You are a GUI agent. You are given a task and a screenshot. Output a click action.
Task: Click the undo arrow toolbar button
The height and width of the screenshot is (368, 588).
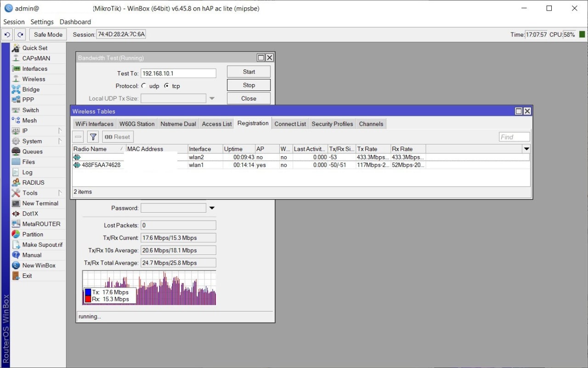tap(7, 34)
